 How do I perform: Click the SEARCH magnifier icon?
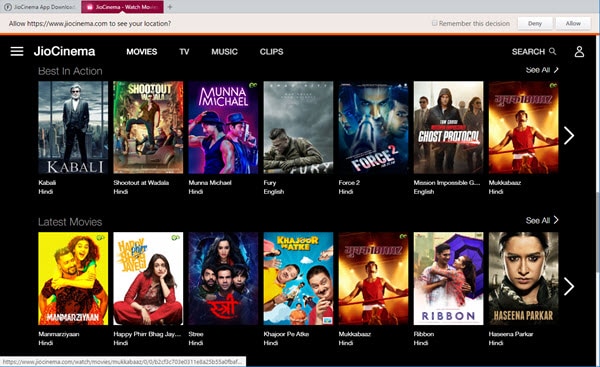click(553, 51)
